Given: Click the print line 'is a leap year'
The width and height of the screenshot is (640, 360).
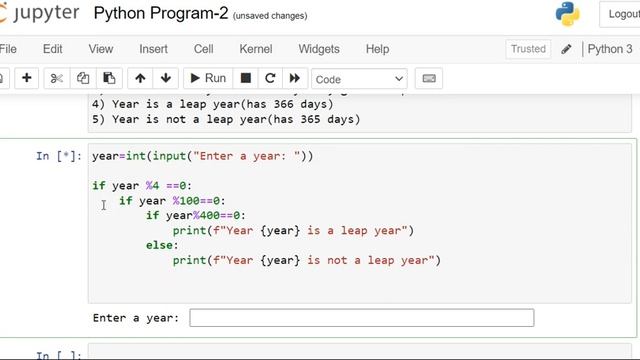Looking at the screenshot, I should click(293, 231).
